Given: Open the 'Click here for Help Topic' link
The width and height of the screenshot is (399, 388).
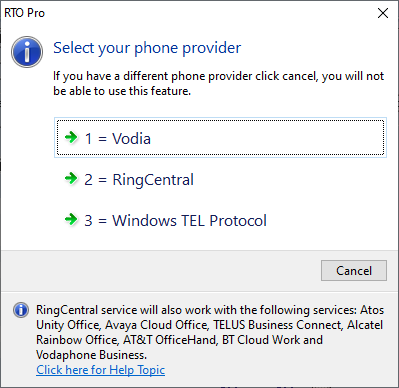Looking at the screenshot, I should 101,370.
